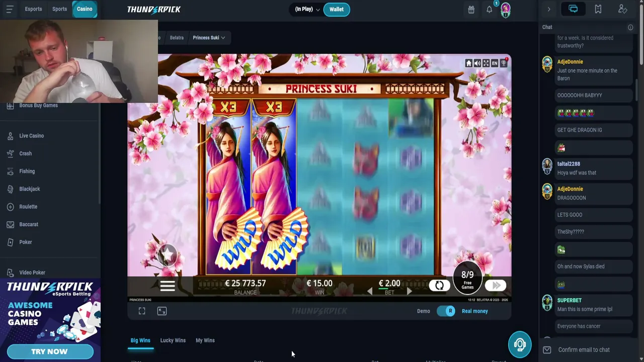The image size is (644, 362).
Task: Open the user profile avatar in the header
Action: point(505,10)
